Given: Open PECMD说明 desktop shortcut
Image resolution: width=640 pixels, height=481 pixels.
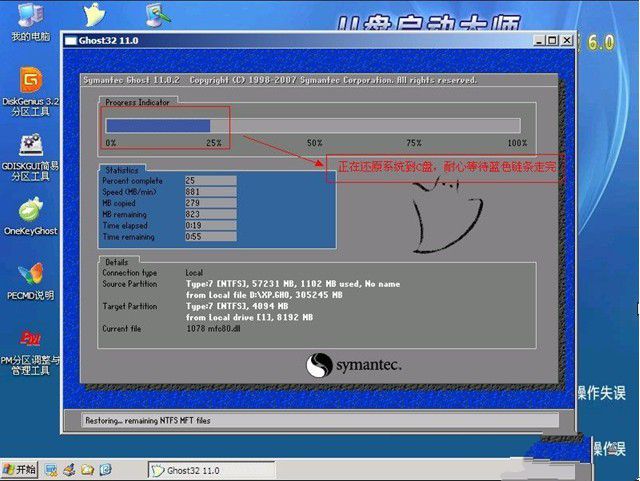Looking at the screenshot, I should [x=30, y=275].
